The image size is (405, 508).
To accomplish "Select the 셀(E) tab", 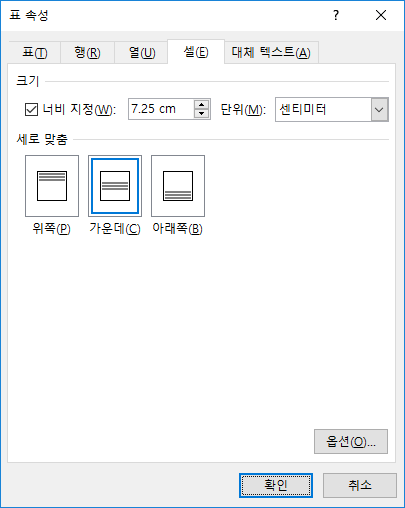I will click(196, 52).
